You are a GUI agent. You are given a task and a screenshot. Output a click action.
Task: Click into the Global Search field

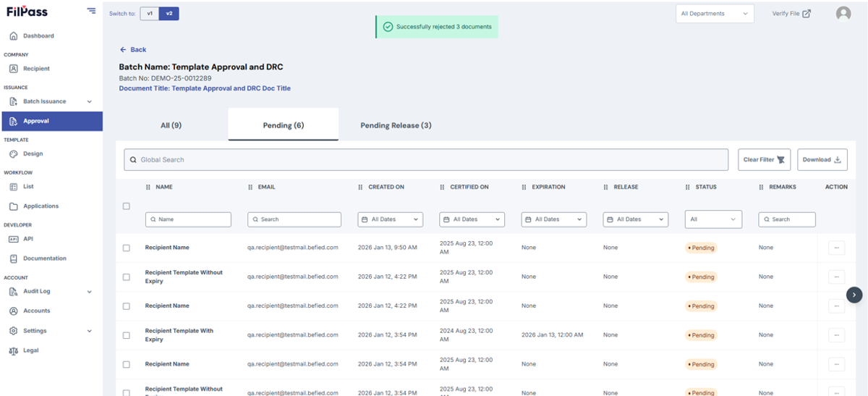click(x=426, y=160)
